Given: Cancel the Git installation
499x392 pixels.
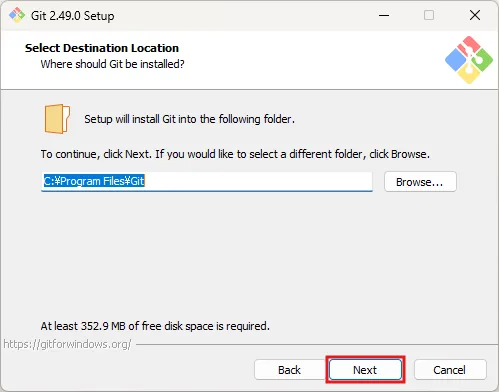Looking at the screenshot, I should pos(450,370).
